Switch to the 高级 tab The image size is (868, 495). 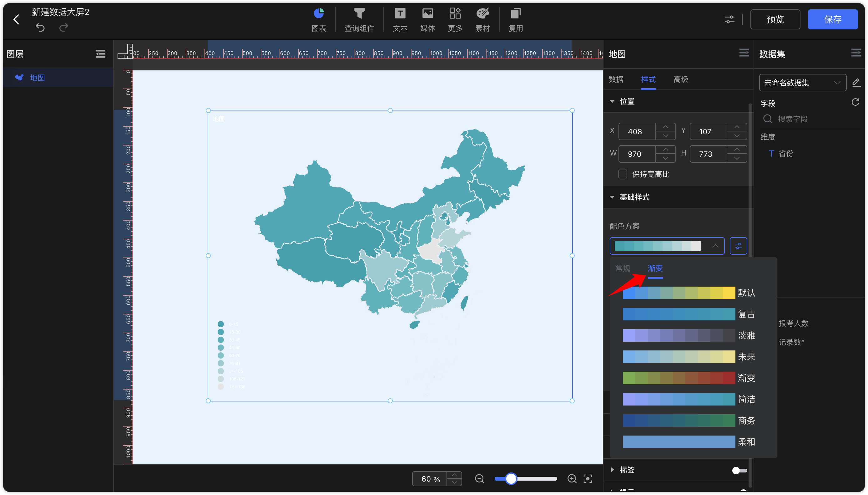(681, 79)
